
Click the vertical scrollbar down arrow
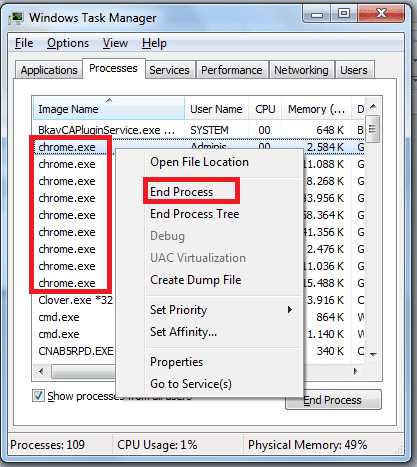373,354
